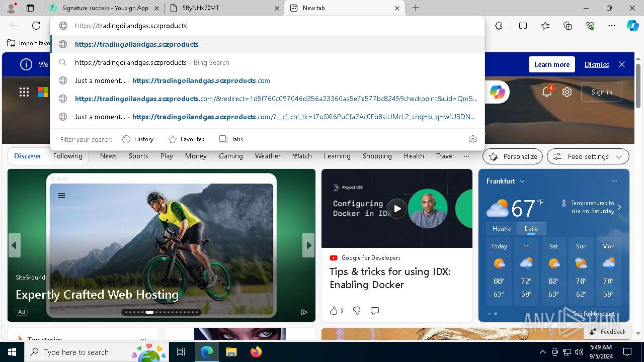Refresh the page with reload icon
This screenshot has height=362, width=644.
[x=36, y=26]
